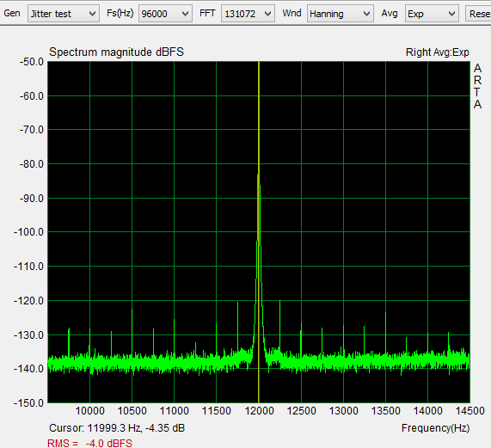The image size is (491, 448).
Task: Click the Cursor frequency readout text
Action: (x=117, y=427)
